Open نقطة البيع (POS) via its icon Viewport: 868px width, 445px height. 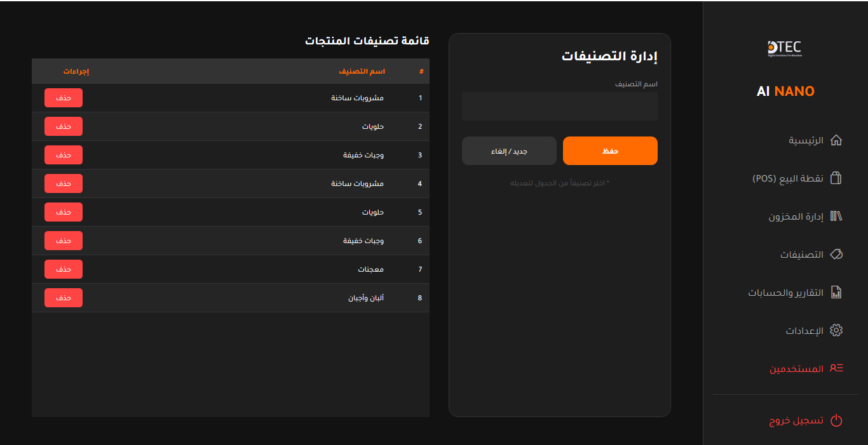[x=837, y=178]
